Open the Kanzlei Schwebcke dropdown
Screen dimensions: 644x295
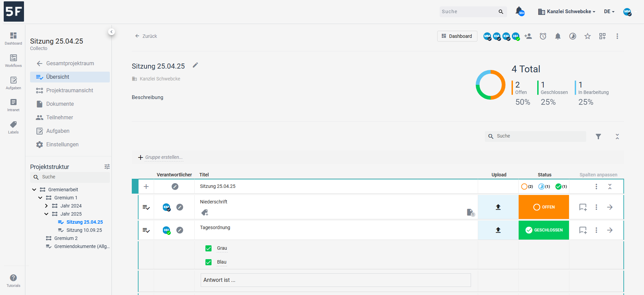click(567, 11)
